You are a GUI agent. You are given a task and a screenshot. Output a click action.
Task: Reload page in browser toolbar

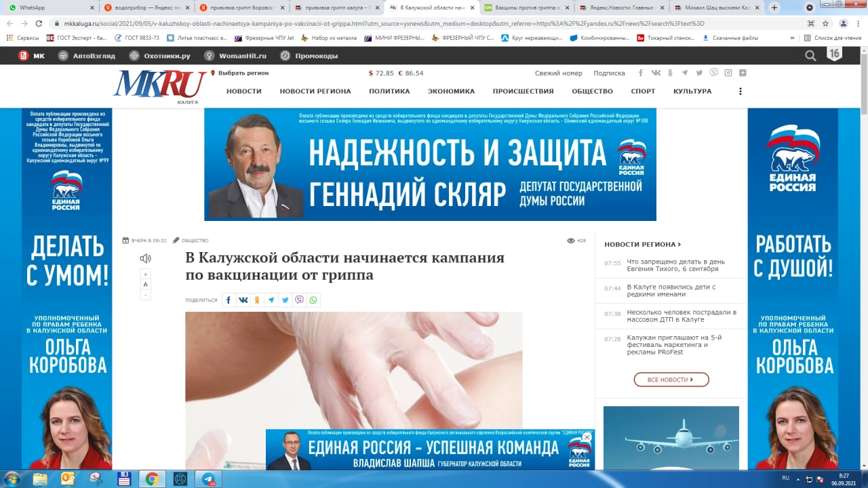[39, 23]
